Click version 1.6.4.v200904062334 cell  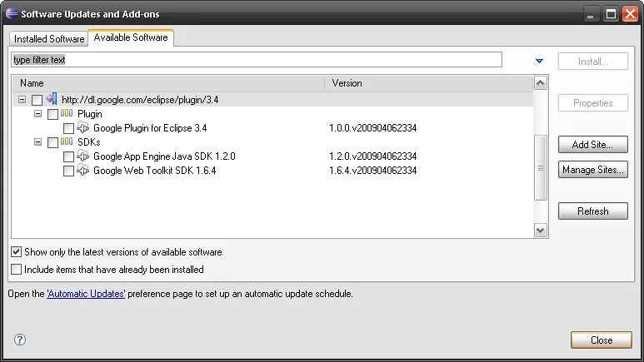point(373,170)
